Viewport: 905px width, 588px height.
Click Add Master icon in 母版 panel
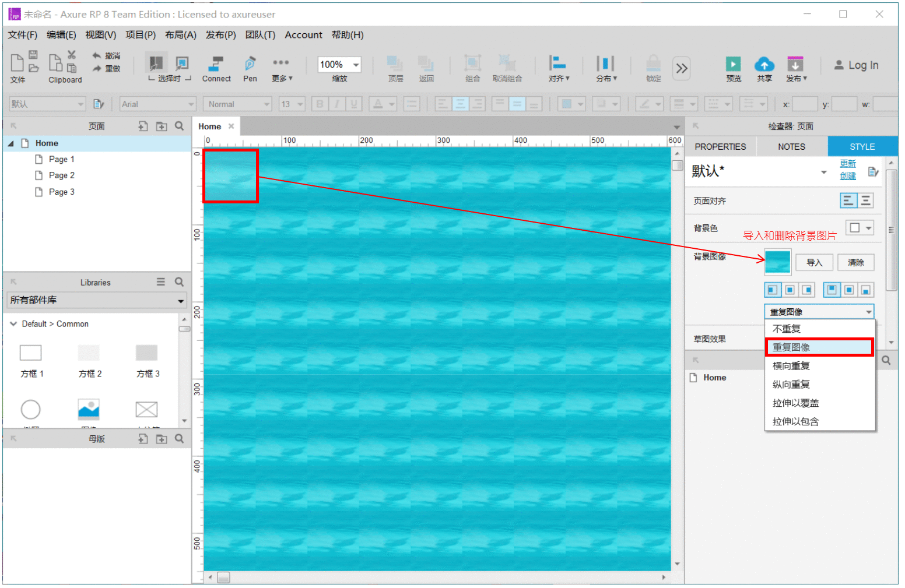pyautogui.click(x=143, y=439)
